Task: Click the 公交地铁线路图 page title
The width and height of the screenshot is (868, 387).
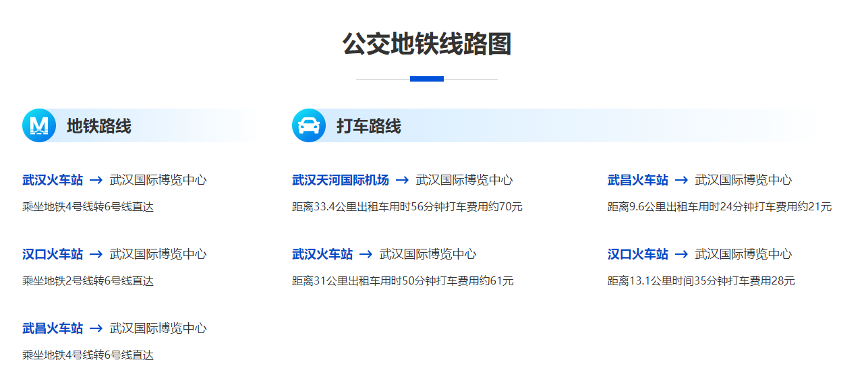Action: click(x=427, y=44)
